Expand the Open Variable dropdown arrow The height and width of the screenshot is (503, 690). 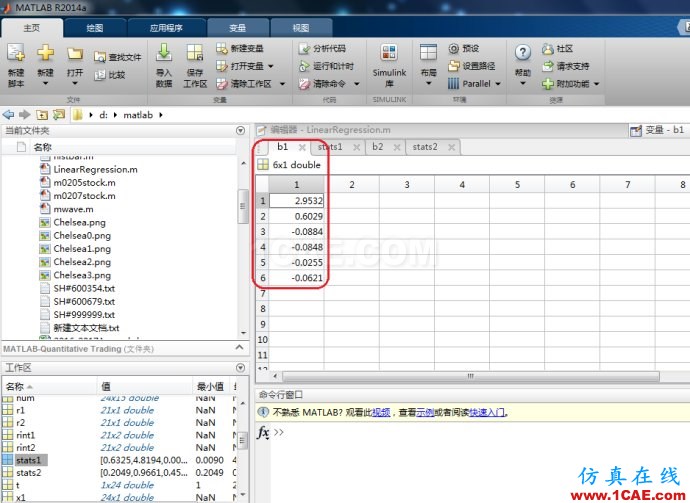271,66
